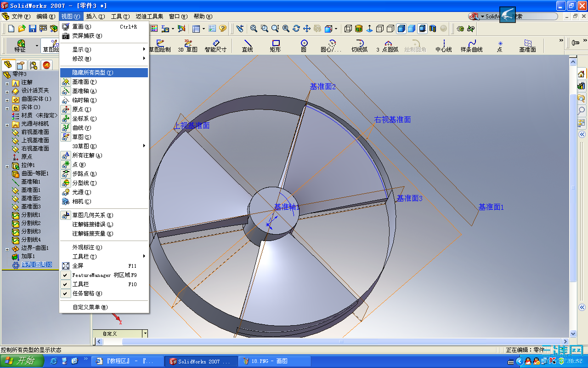Click the horizontal scrollbar below the graphics area
The height and width of the screenshot is (368, 588).
(x=341, y=342)
